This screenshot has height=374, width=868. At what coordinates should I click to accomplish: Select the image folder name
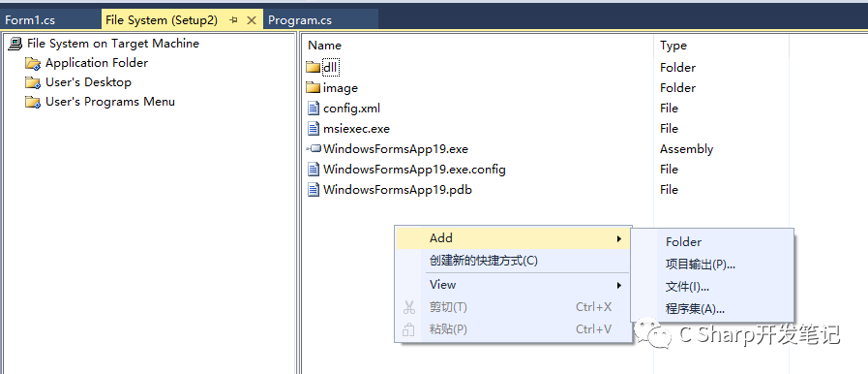(341, 88)
